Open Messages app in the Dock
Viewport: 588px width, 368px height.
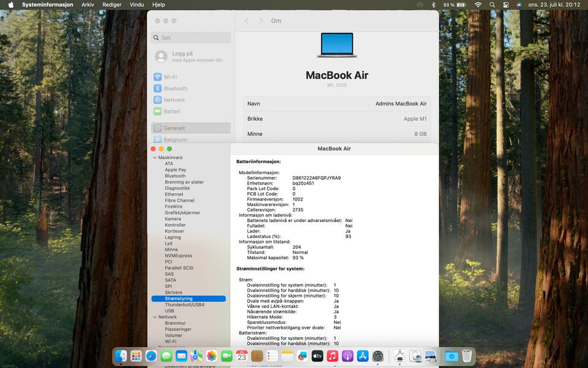click(166, 356)
